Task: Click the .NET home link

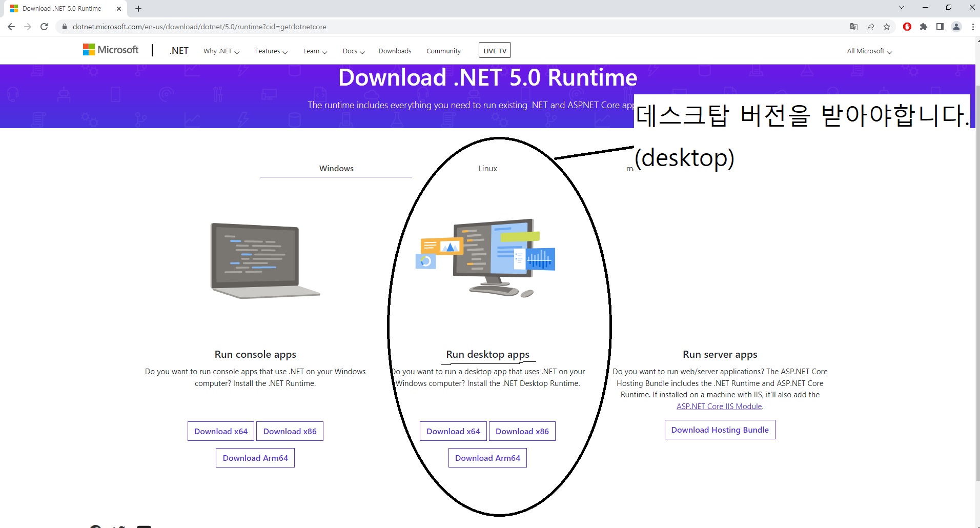Action: point(179,51)
